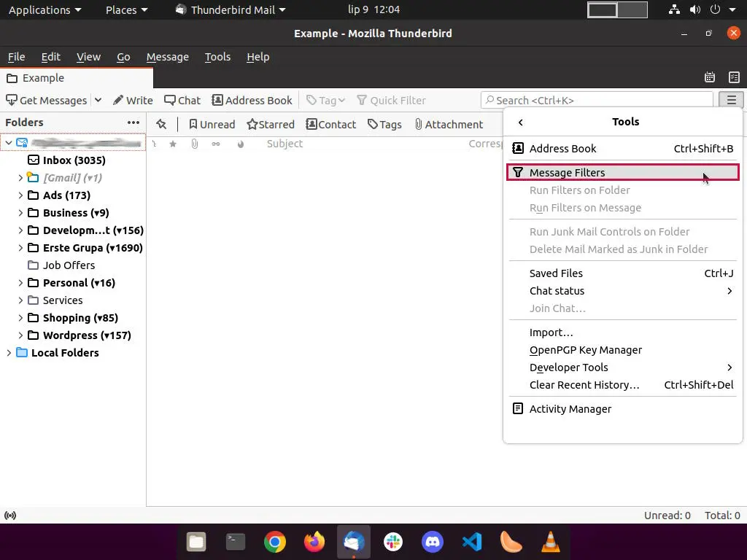Toggle Tags quick filter
747x560 pixels.
pyautogui.click(x=384, y=124)
